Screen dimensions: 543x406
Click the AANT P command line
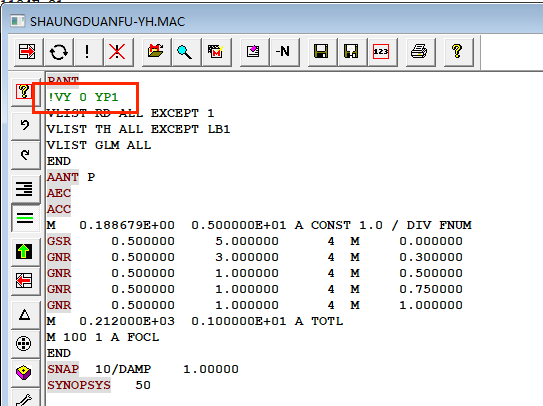click(x=71, y=177)
